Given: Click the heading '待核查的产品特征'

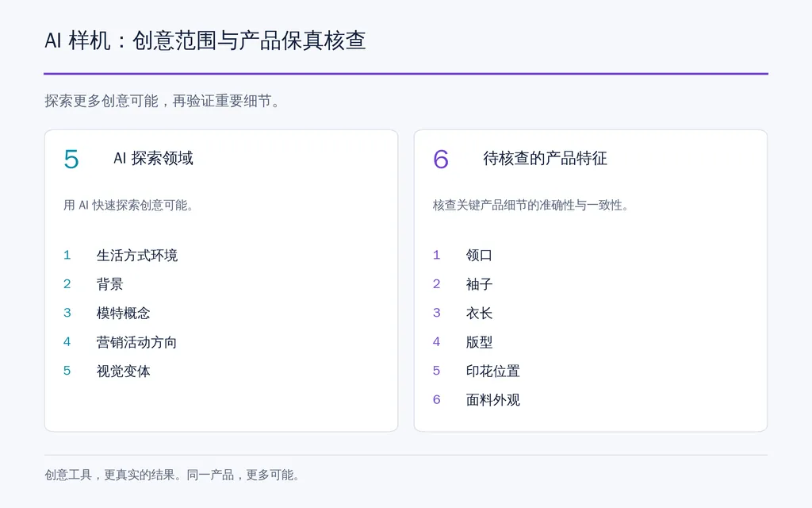Looking at the screenshot, I should [x=545, y=158].
